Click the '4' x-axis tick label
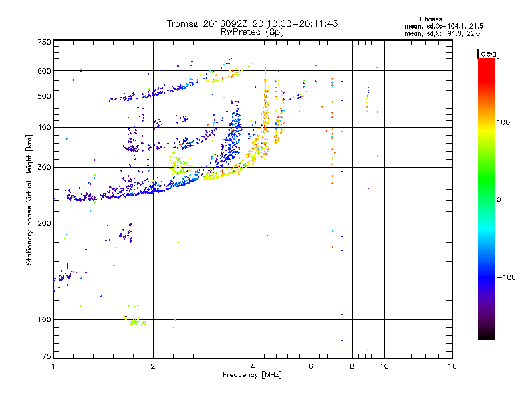The width and height of the screenshot is (532, 399). (253, 366)
